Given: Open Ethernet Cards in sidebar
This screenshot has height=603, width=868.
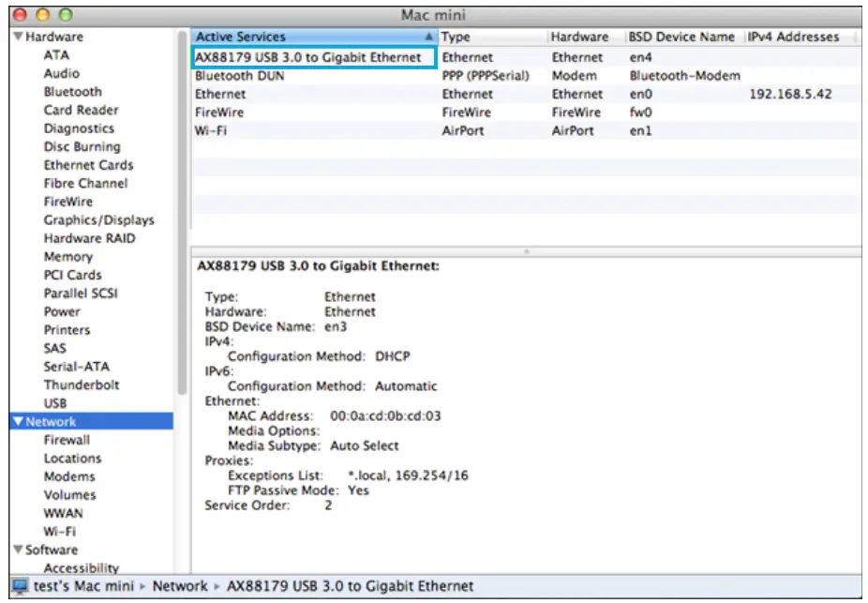Looking at the screenshot, I should coord(88,164).
